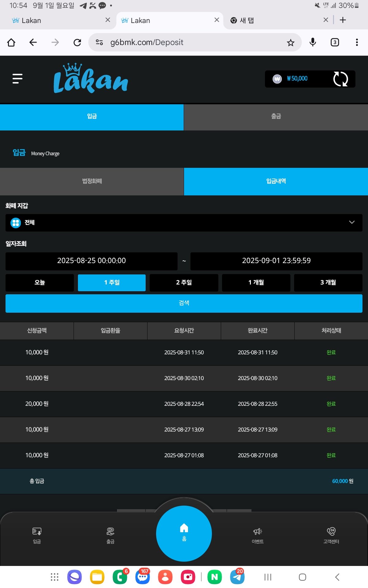Select the 3 개월 date range
368x588 pixels.
coord(328,282)
